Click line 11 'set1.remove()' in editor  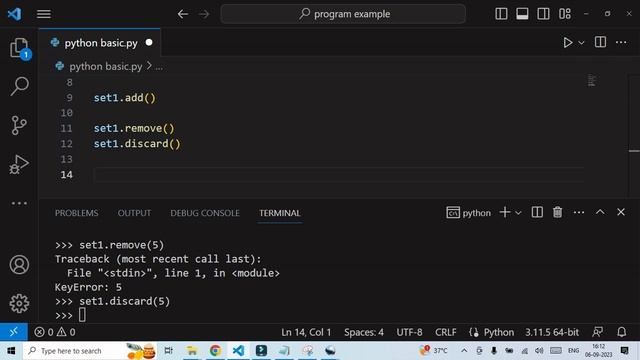click(134, 129)
